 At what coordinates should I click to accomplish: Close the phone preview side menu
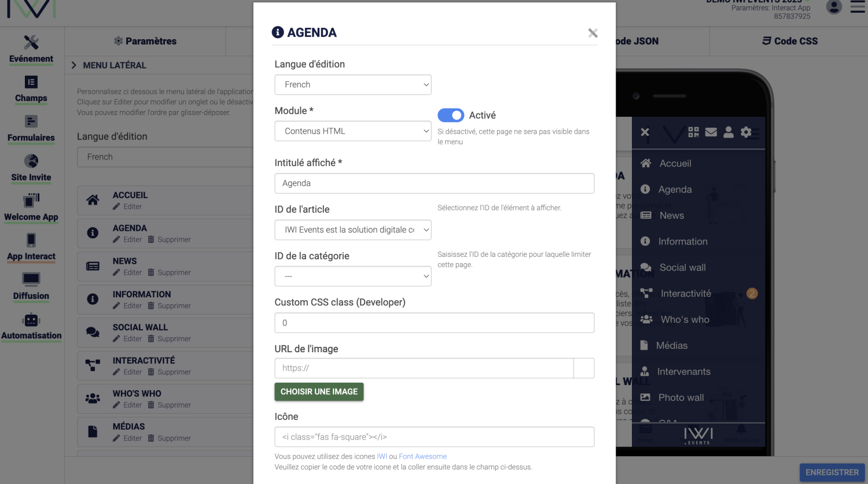click(x=645, y=132)
